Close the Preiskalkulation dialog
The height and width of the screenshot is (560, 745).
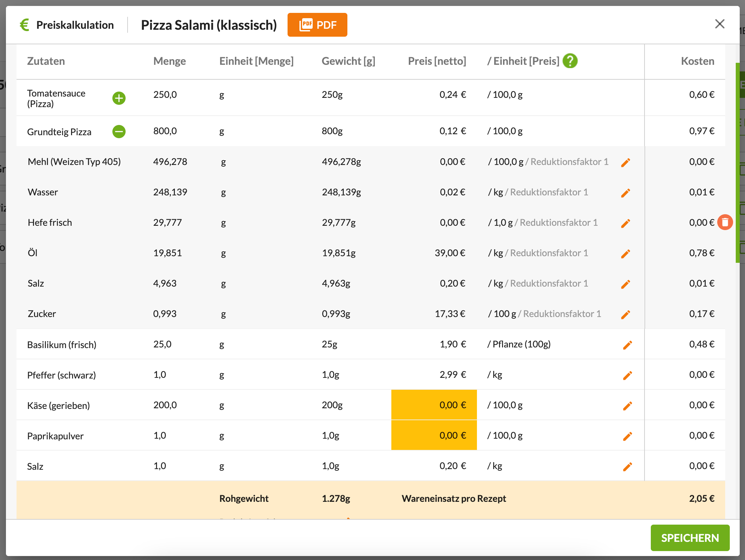click(x=720, y=24)
